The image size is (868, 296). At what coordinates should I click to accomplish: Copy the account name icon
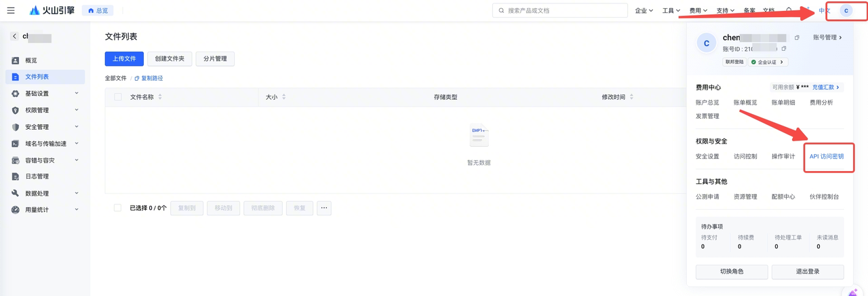click(797, 38)
